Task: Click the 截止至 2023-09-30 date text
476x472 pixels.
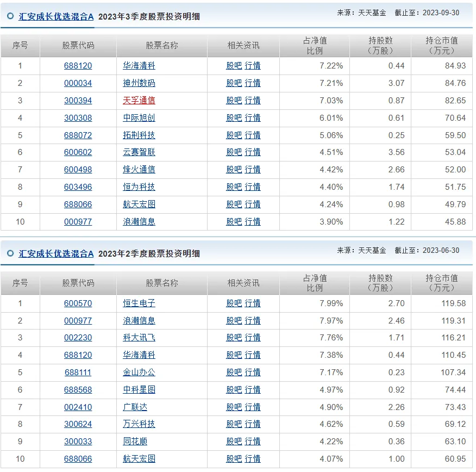Action: (x=427, y=13)
